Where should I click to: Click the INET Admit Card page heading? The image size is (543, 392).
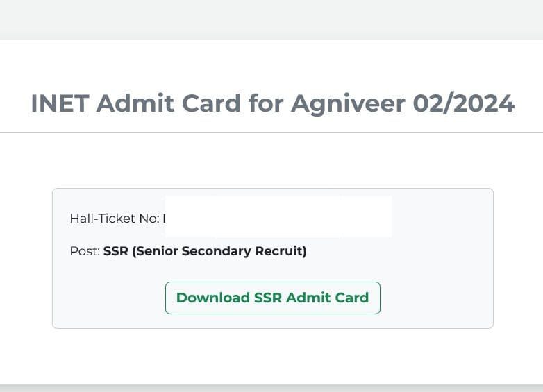pos(272,103)
